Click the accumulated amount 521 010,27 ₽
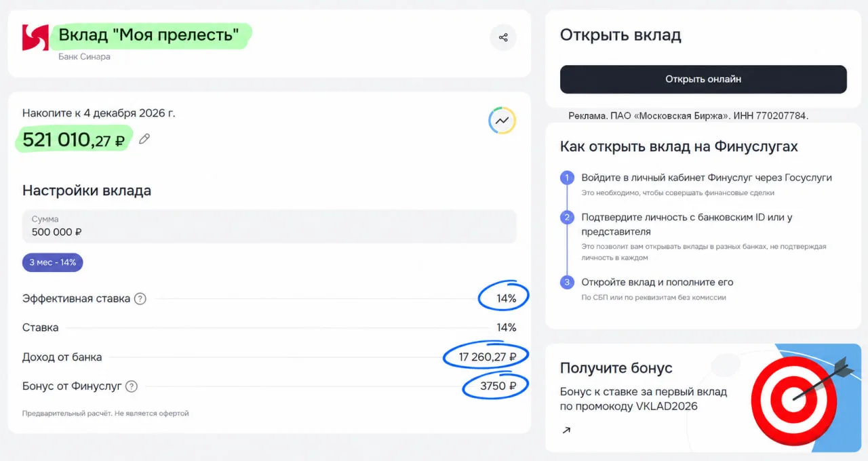 tap(74, 140)
